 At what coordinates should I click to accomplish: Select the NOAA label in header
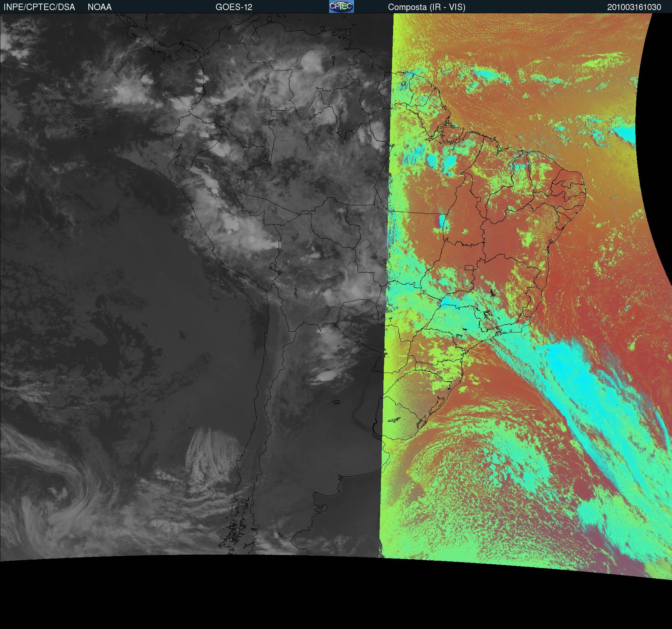click(100, 7)
